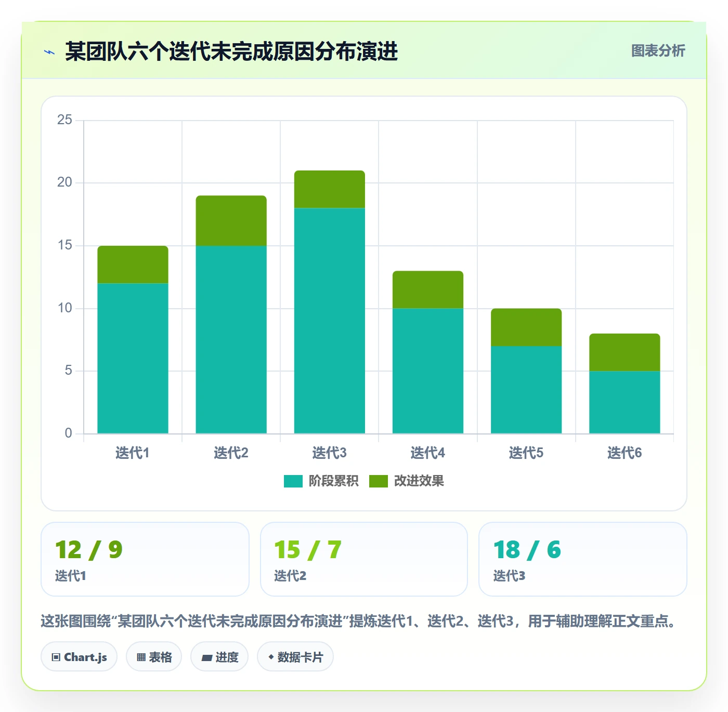Select the 数据卡片 tag chip
728x712 pixels.
coord(295,657)
